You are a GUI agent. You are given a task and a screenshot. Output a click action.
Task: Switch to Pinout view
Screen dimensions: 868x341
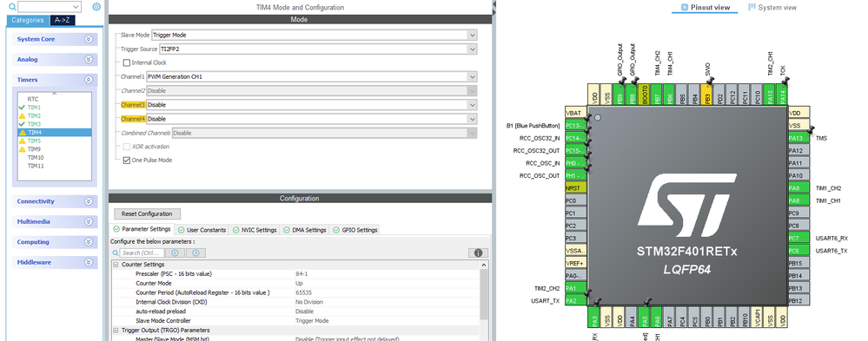(x=706, y=7)
